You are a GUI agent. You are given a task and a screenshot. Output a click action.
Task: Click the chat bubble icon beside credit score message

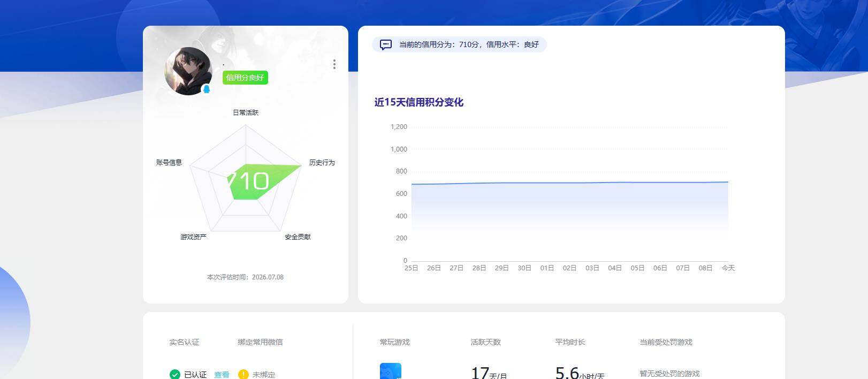pyautogui.click(x=386, y=45)
